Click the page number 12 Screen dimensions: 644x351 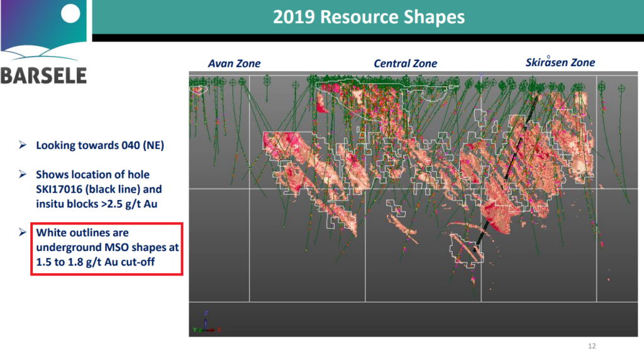[x=592, y=346]
